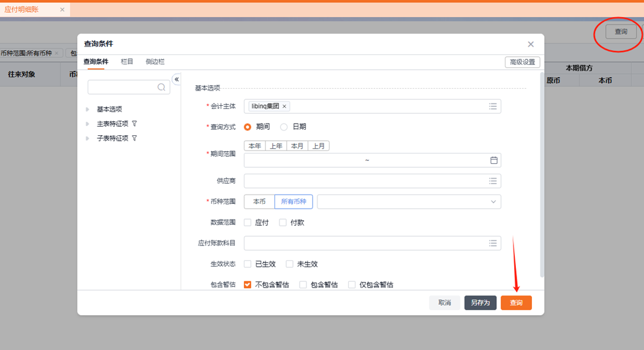Check the 应付 checkbox
Screen dimensions: 644x350
(248, 222)
